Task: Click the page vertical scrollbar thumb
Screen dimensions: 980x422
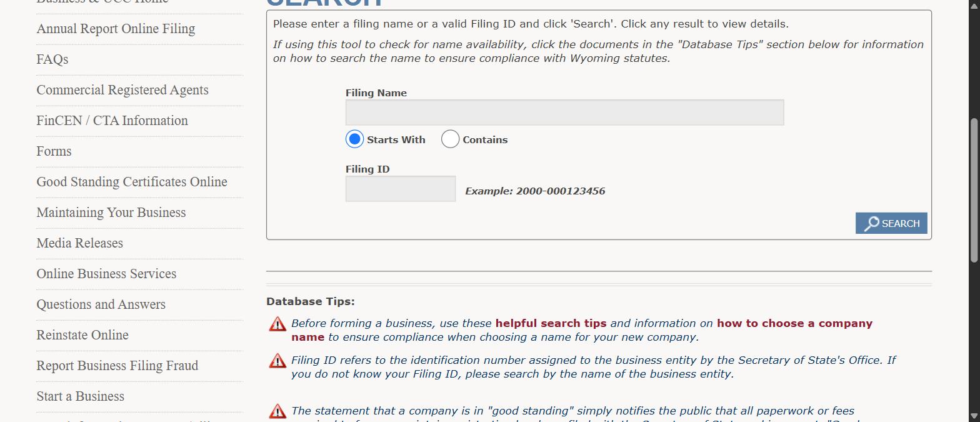Action: (974, 191)
